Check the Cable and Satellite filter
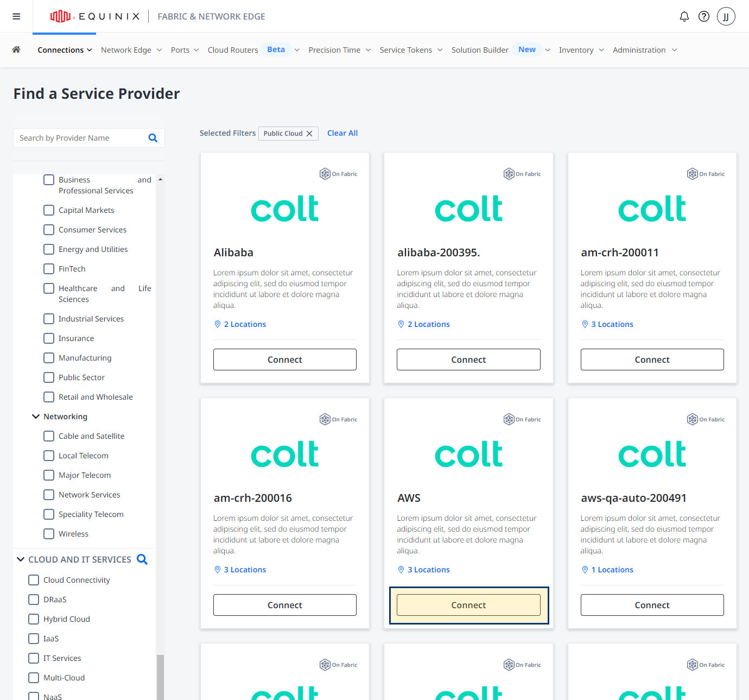Image resolution: width=749 pixels, height=700 pixels. (49, 436)
